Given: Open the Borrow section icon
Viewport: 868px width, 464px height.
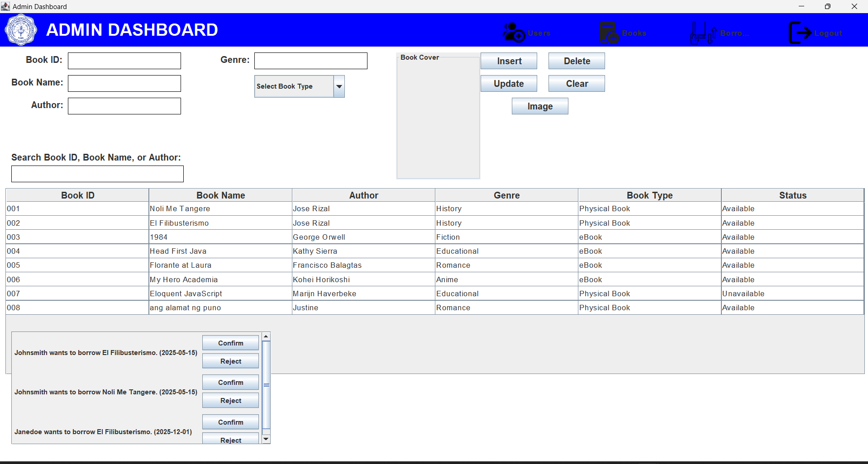Looking at the screenshot, I should click(x=703, y=33).
